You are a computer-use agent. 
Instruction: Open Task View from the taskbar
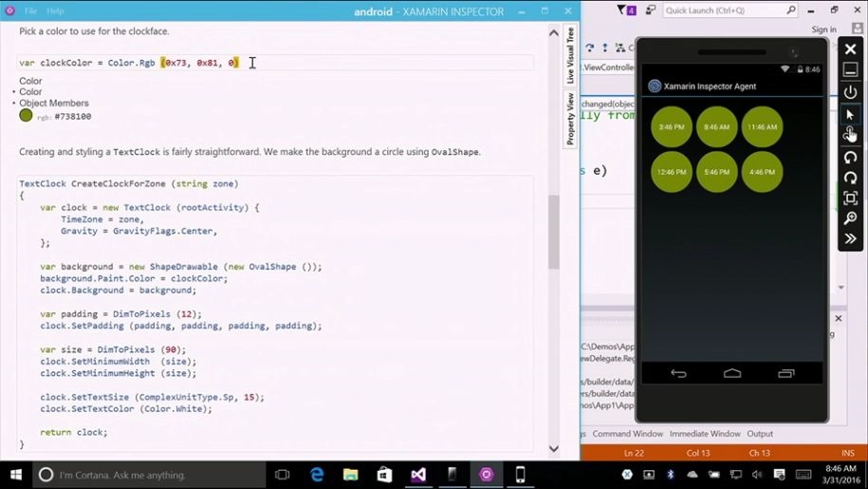[x=283, y=475]
